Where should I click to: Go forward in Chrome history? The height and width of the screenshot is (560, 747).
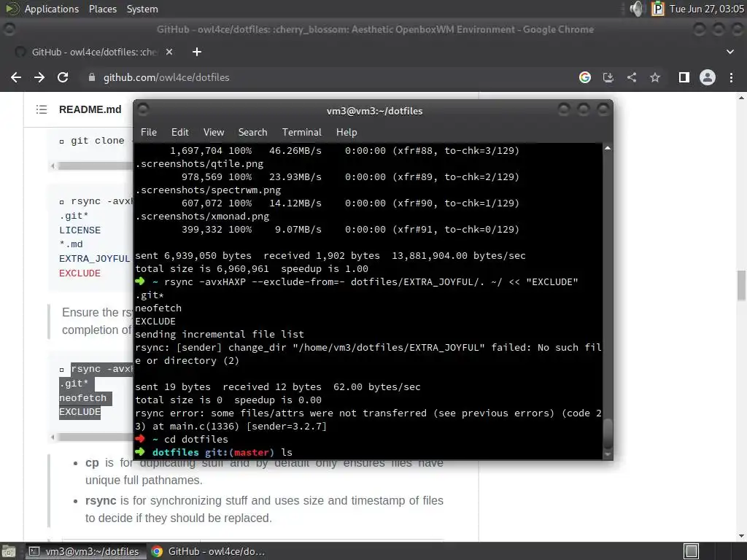pyautogui.click(x=39, y=77)
